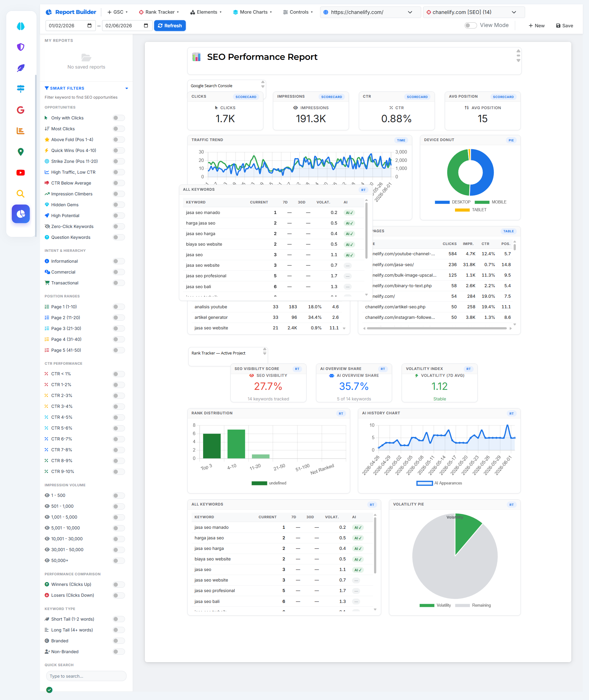Screen dimensions: 589x700
Task: Open the red Google G sidebar icon
Action: (x=21, y=110)
